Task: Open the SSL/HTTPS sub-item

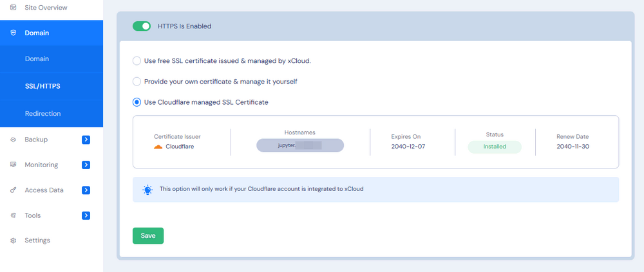Action: (52, 86)
